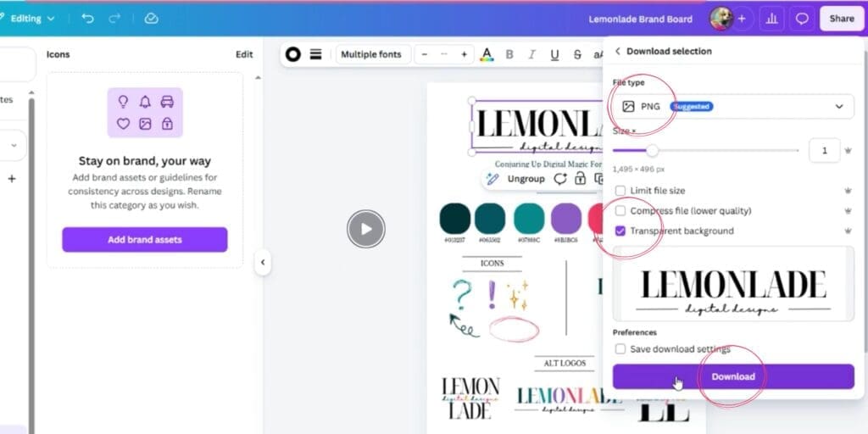Click the gold sparkles graphic
Screen dimensions: 868x434
[518, 294]
